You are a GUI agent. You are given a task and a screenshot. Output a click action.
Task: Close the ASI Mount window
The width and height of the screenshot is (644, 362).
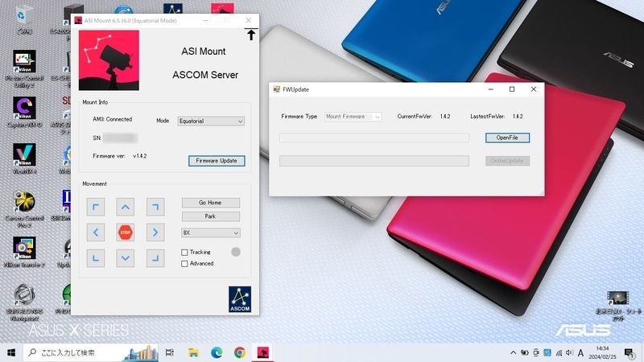pyautogui.click(x=249, y=21)
